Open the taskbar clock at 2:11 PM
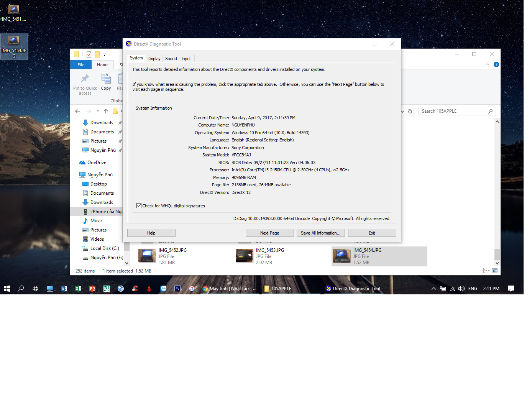The height and width of the screenshot is (399, 532). click(x=491, y=289)
